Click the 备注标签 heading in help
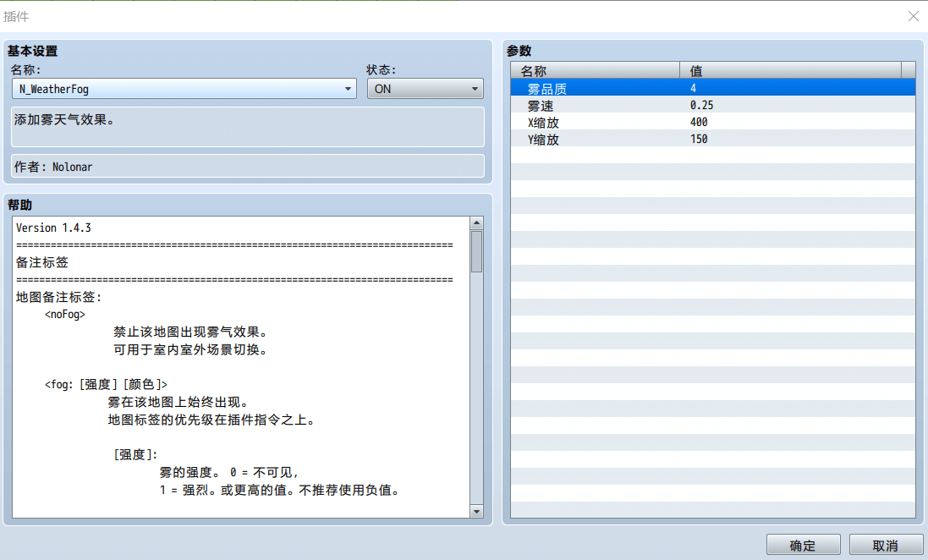The image size is (928, 560). pos(42,262)
